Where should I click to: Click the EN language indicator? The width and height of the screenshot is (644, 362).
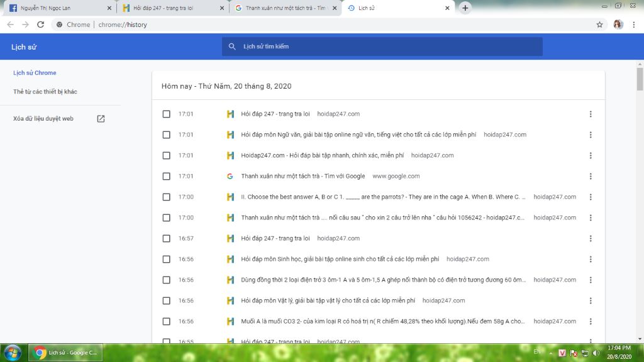[537, 352]
